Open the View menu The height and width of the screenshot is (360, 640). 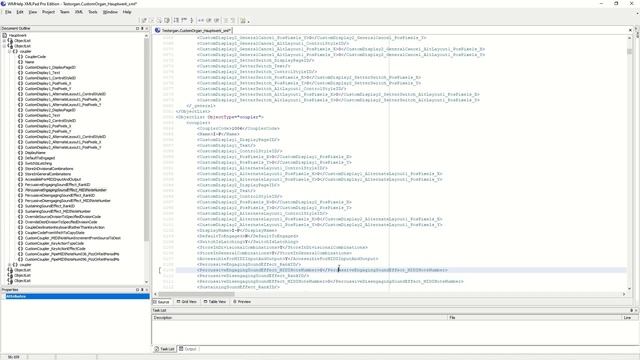(33, 12)
